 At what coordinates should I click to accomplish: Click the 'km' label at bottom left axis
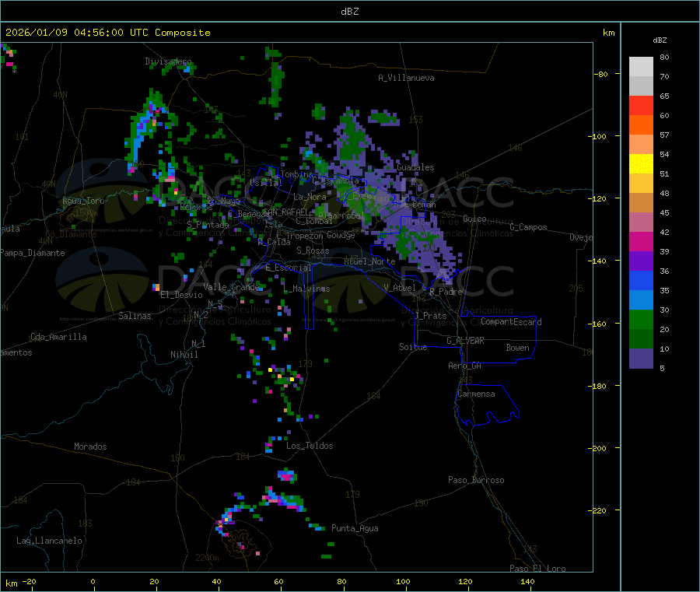12,583
